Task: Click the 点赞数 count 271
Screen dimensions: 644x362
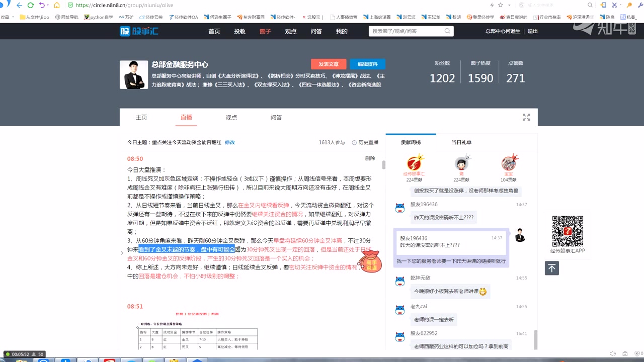Action: tap(515, 78)
